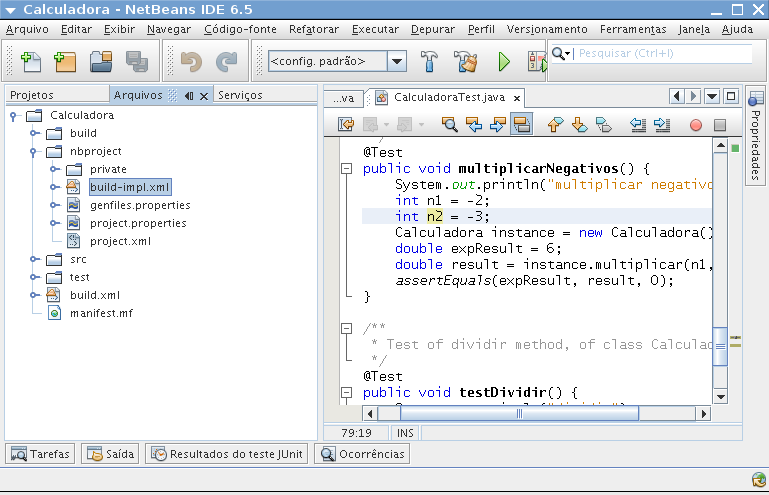The width and height of the screenshot is (769, 495).
Task: Switch to the truncated ...va editor tab
Action: (x=344, y=98)
